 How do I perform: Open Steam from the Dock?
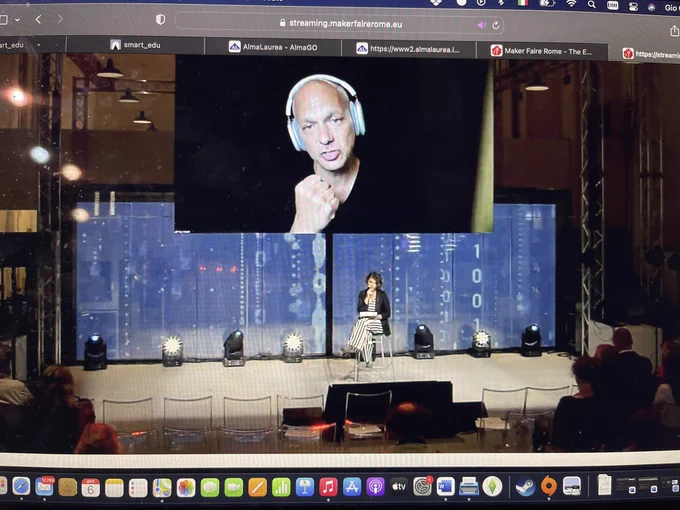click(x=526, y=485)
